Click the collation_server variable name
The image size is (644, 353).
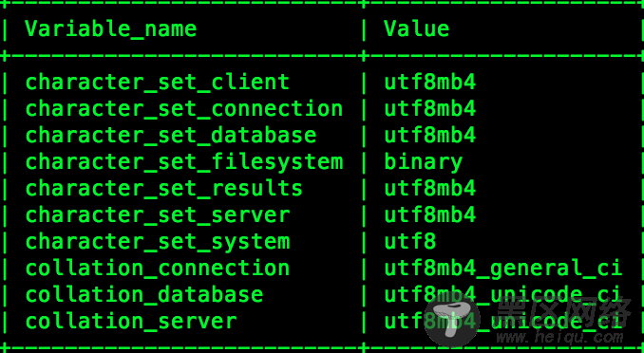click(131, 322)
